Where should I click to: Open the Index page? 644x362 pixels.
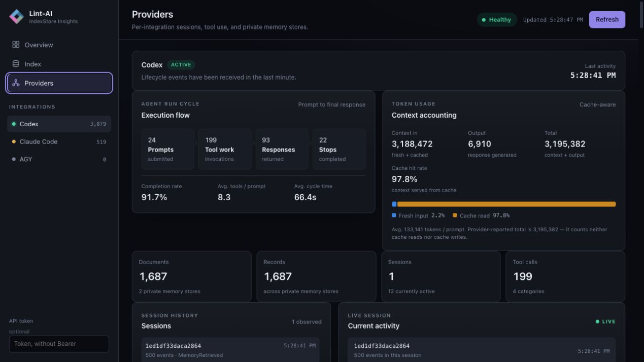[x=59, y=64]
